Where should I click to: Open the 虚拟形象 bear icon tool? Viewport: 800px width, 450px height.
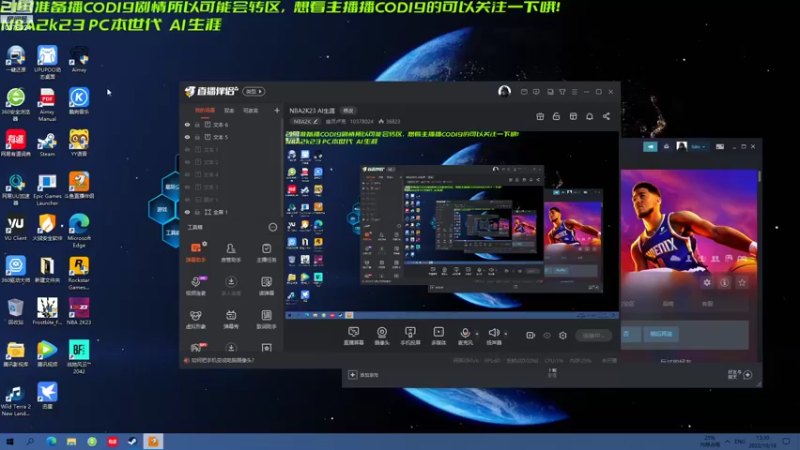(196, 319)
